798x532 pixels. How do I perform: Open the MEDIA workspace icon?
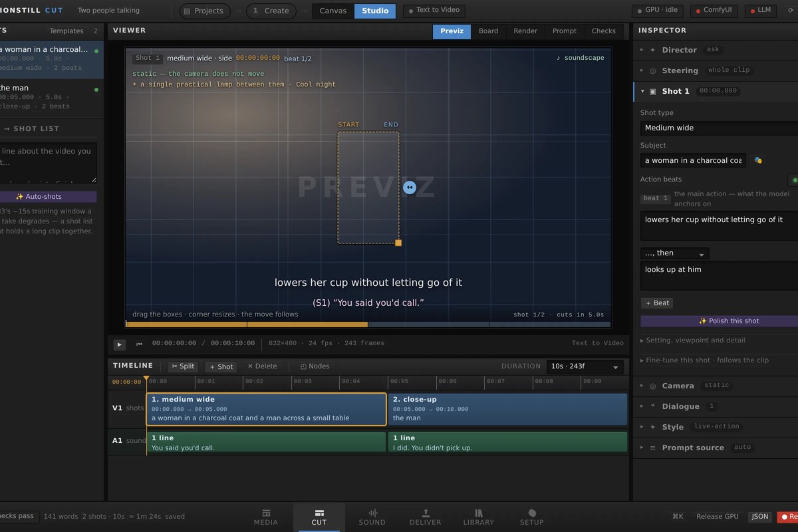point(266,517)
